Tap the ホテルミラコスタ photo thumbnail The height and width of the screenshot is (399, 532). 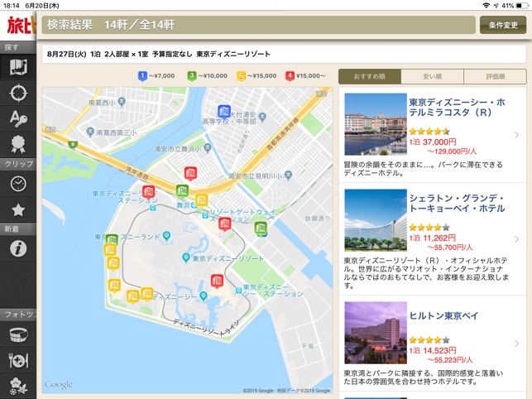tap(376, 124)
